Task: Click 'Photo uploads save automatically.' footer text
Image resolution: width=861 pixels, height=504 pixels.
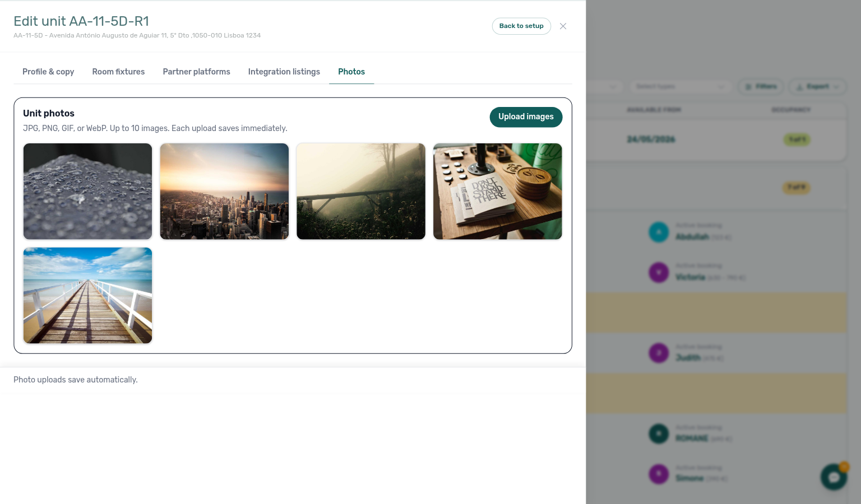Action: point(76,380)
